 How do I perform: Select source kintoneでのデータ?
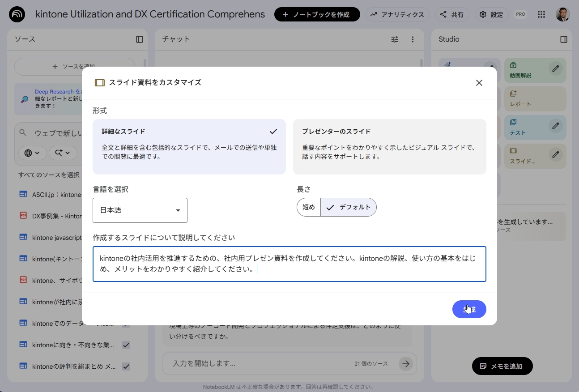coord(73,323)
